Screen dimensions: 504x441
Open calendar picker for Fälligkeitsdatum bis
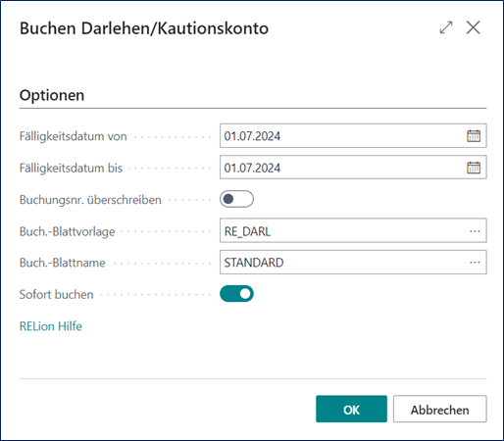pos(474,168)
